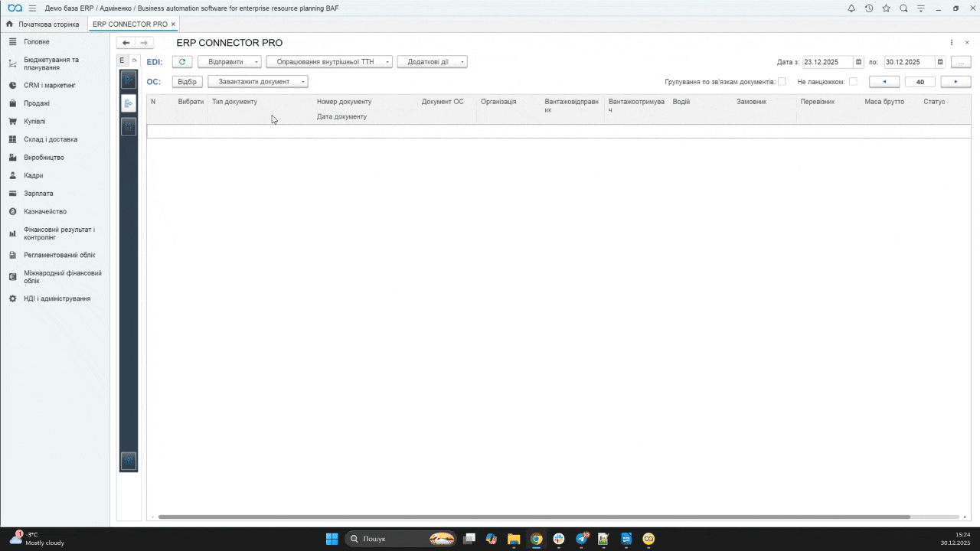Toggle the Не ланцюжком checkbox
Image resolution: width=980 pixels, height=551 pixels.
coord(853,82)
